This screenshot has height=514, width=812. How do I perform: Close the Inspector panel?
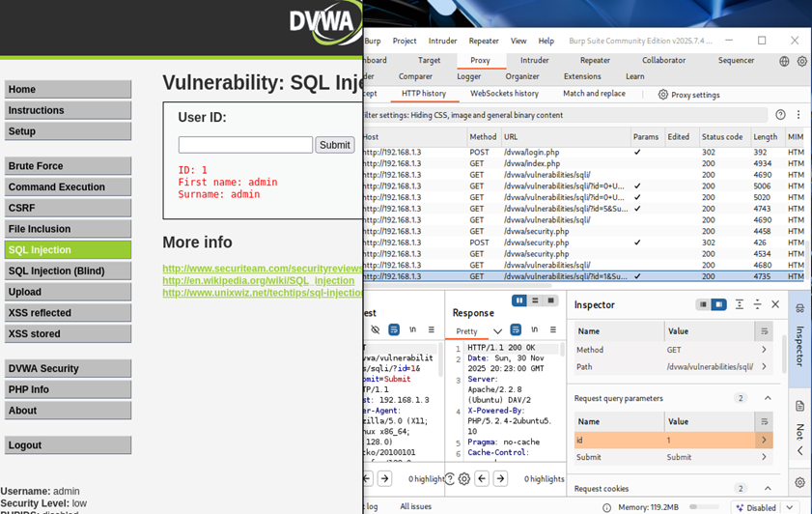(775, 304)
